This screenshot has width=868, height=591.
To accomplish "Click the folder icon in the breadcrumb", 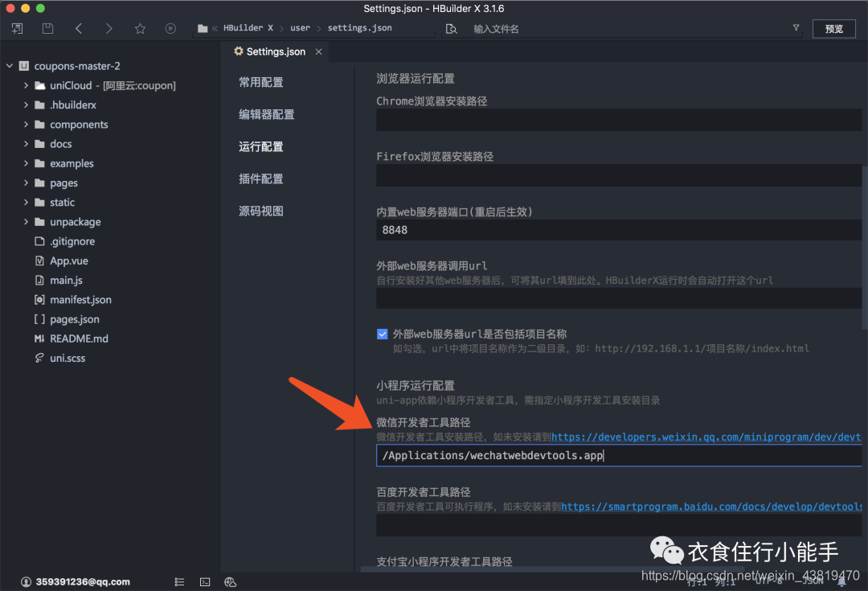I will coord(203,28).
